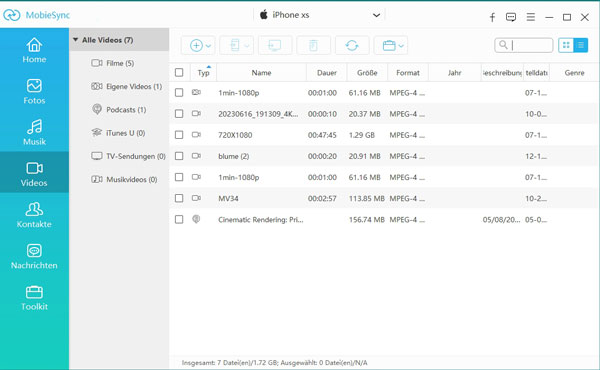Check the blume (2) row checkbox
600x370 pixels.
point(179,156)
